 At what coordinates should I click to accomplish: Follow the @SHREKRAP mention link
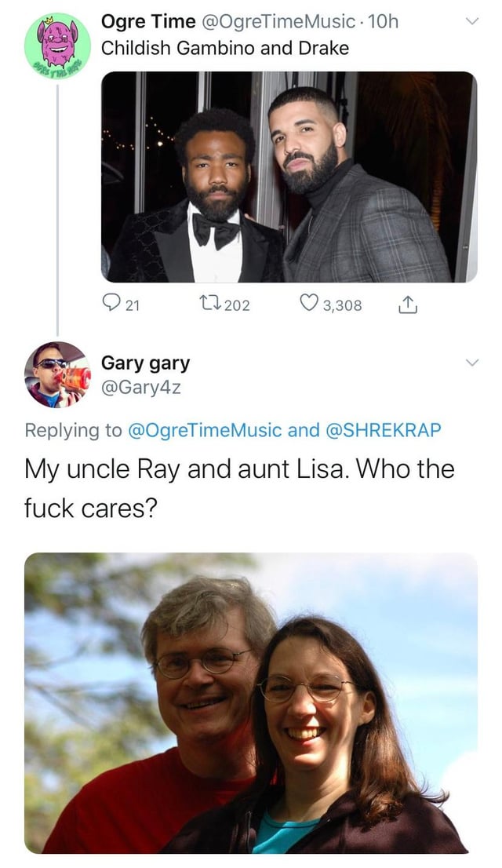tap(384, 429)
